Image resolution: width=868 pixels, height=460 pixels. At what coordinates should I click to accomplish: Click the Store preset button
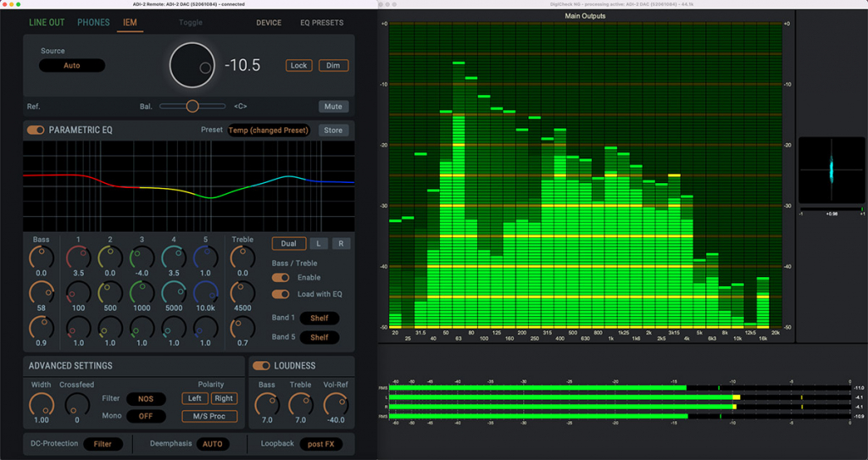(x=333, y=130)
